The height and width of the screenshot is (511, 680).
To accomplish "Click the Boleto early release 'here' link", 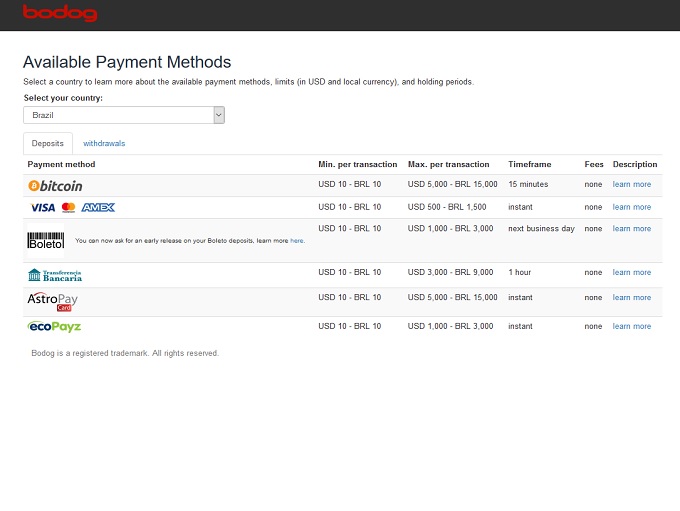I will tap(297, 241).
